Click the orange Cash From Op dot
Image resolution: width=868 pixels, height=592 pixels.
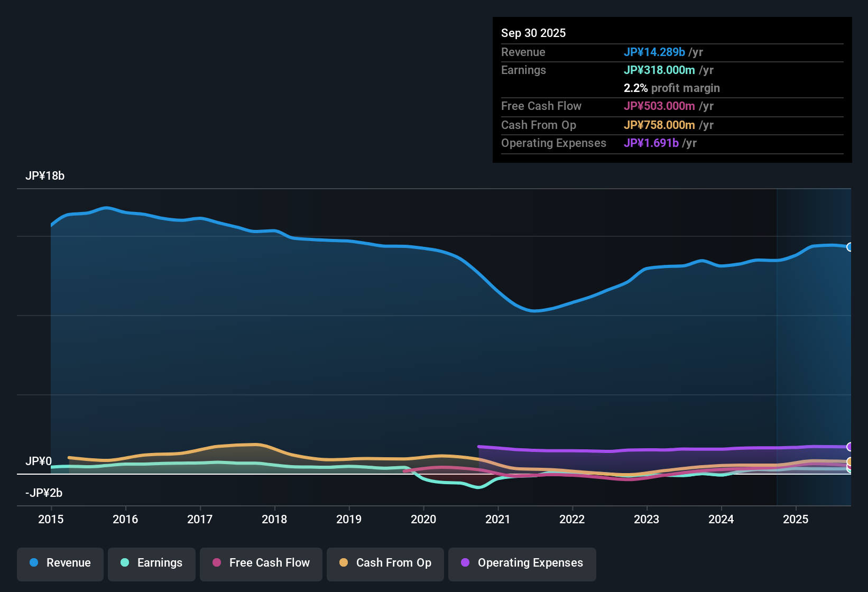tap(343, 563)
